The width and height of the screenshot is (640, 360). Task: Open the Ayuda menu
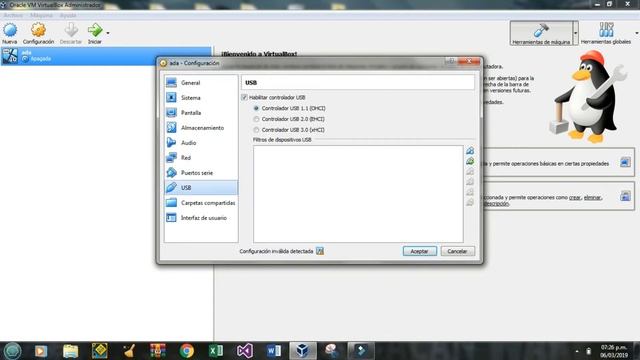tap(68, 16)
